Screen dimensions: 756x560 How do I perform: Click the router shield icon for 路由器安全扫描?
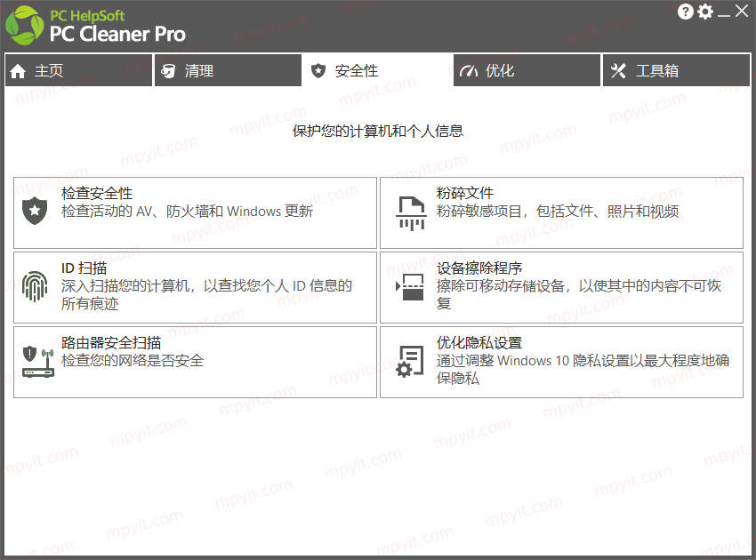pyautogui.click(x=38, y=362)
